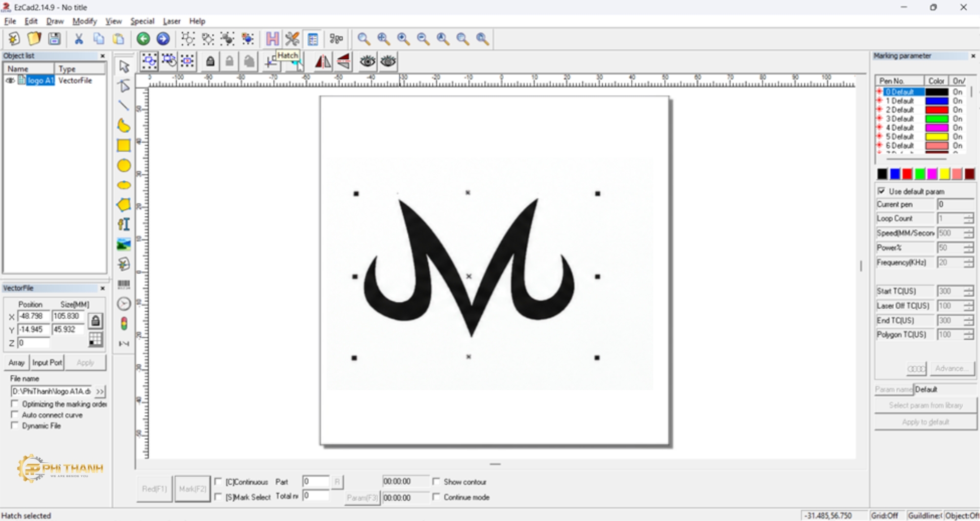
Task: Click the Input Port button
Action: point(47,363)
